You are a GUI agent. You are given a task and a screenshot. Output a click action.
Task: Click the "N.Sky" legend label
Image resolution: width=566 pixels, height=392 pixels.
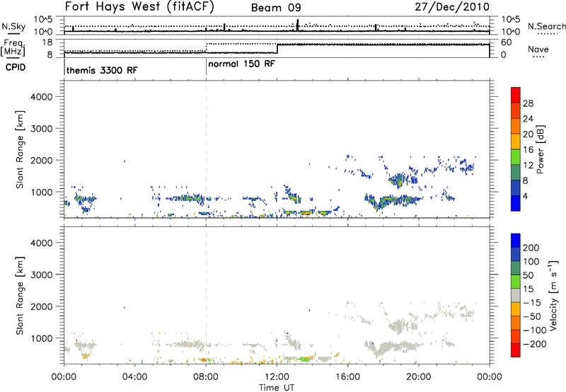(13, 26)
